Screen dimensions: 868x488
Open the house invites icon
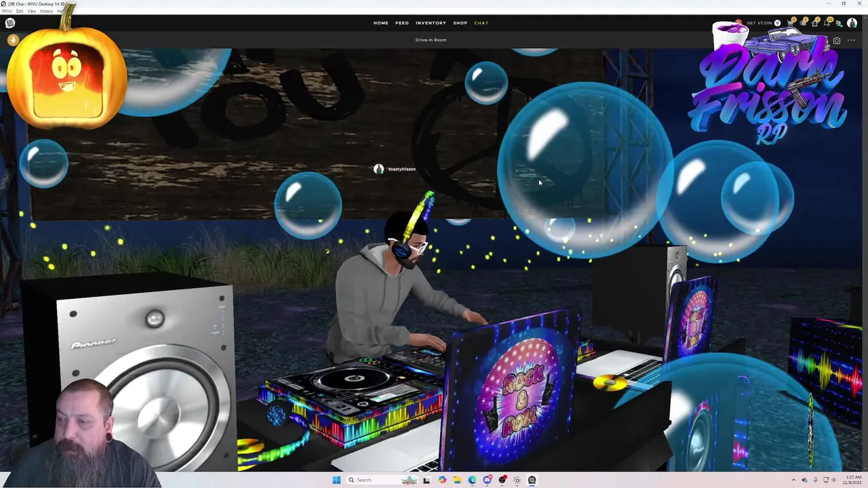[814, 23]
